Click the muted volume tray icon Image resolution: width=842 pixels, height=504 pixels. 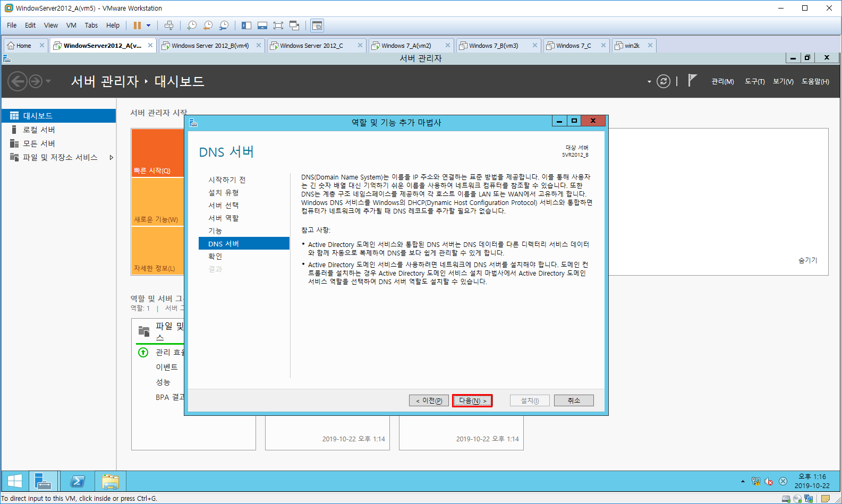[x=769, y=482]
